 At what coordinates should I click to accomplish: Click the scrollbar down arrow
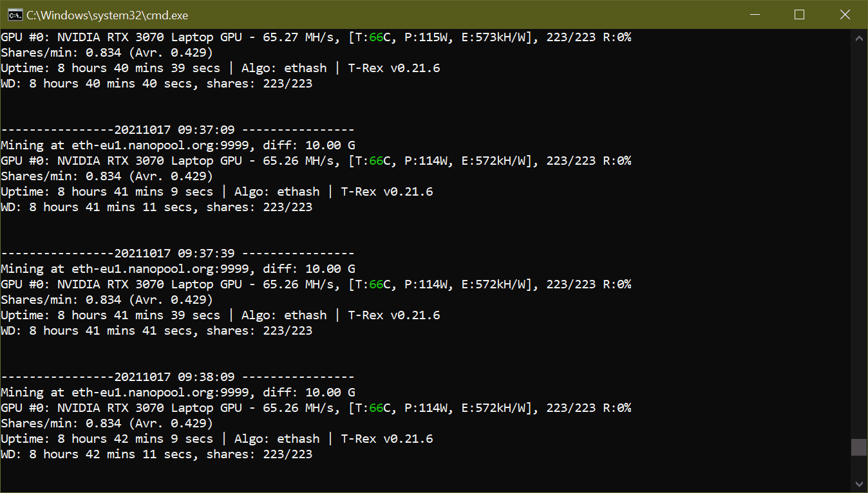pos(859,483)
